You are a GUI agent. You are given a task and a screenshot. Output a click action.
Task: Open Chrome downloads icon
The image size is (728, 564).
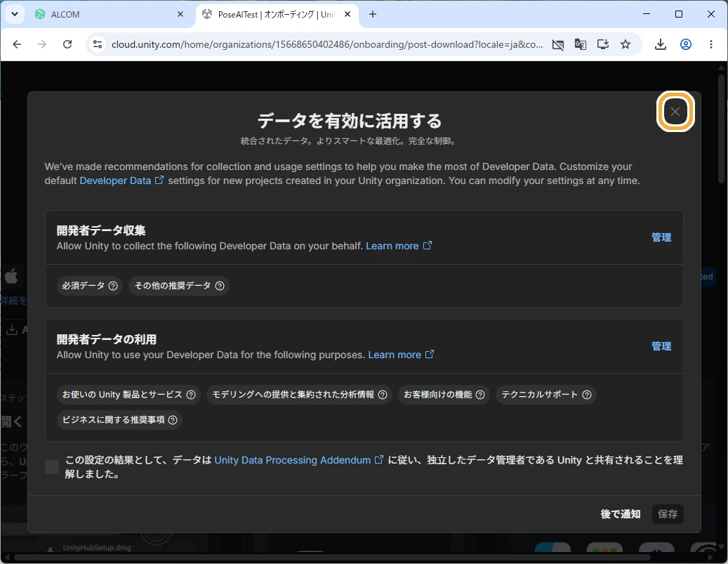coord(660,44)
